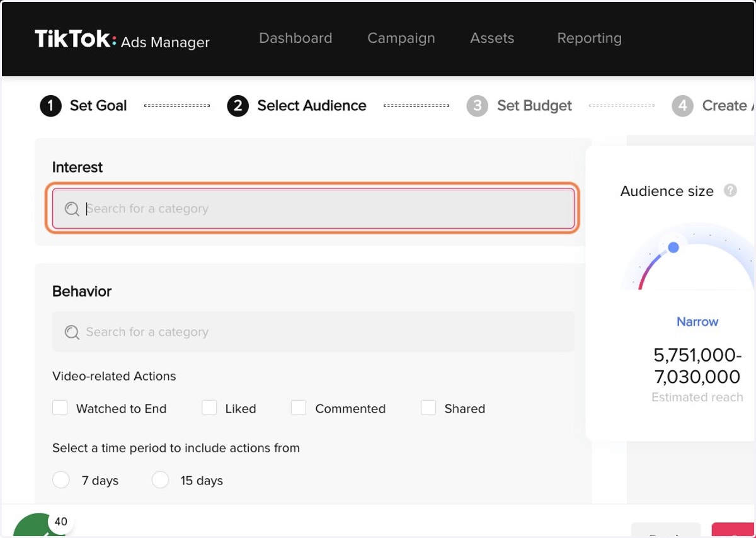Click the Behavior search magnifier icon
Screen dimensions: 756x538
point(72,332)
